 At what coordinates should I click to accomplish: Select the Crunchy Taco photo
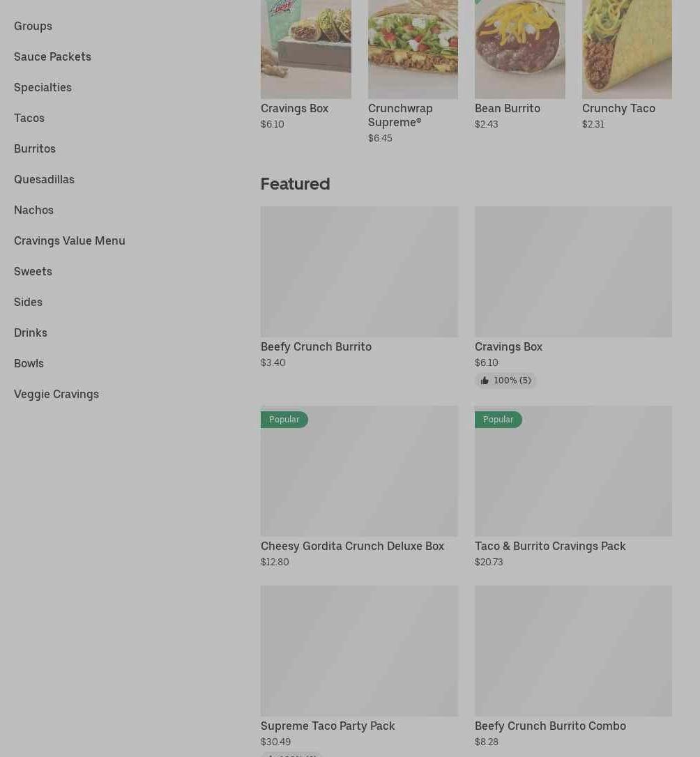(x=627, y=49)
